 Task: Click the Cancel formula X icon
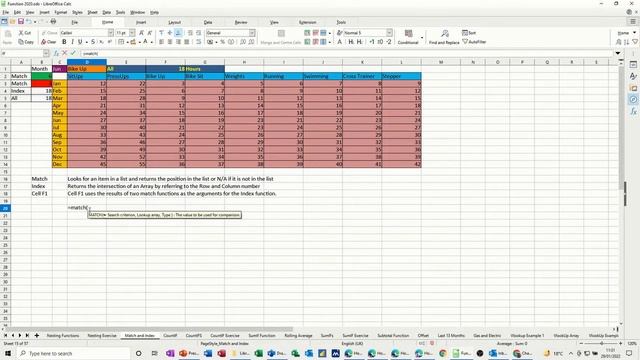(64, 53)
